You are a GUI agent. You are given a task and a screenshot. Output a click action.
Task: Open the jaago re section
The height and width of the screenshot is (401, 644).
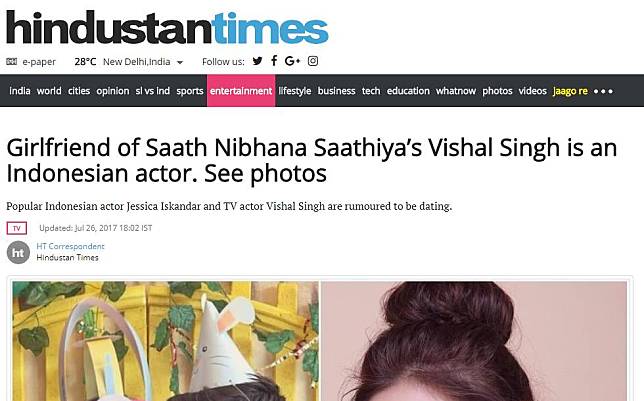[570, 91]
